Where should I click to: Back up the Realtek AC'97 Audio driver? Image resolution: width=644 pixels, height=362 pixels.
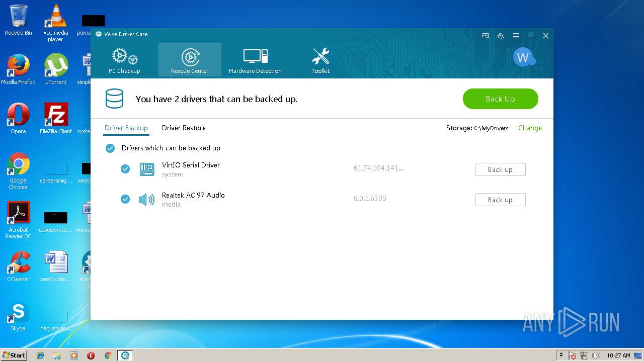[501, 200]
